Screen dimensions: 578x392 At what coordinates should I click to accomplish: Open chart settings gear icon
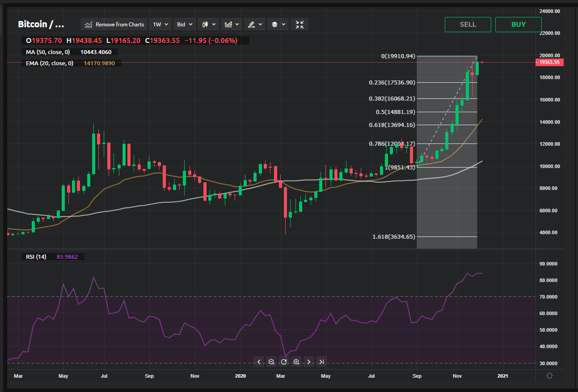click(550, 376)
